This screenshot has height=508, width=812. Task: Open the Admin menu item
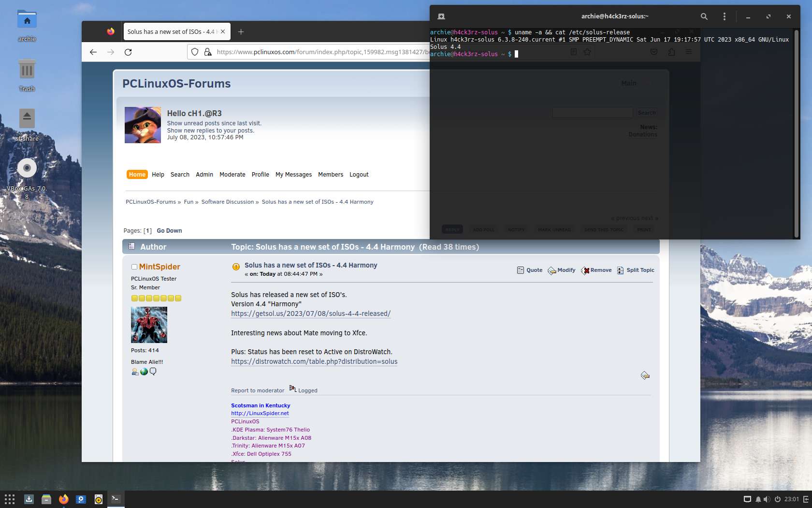[x=204, y=175]
